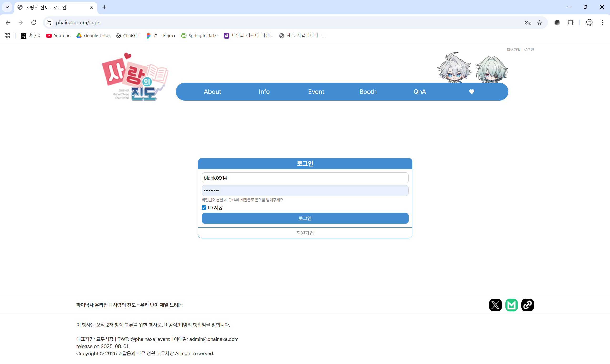Open a new browser tab
610x364 pixels.
[x=104, y=7]
